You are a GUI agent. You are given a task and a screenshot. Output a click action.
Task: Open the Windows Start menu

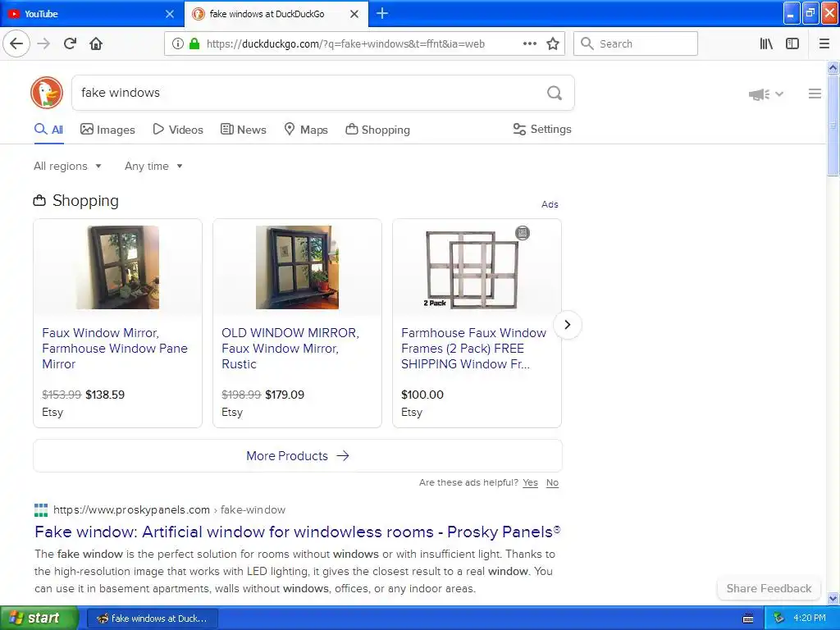click(39, 619)
